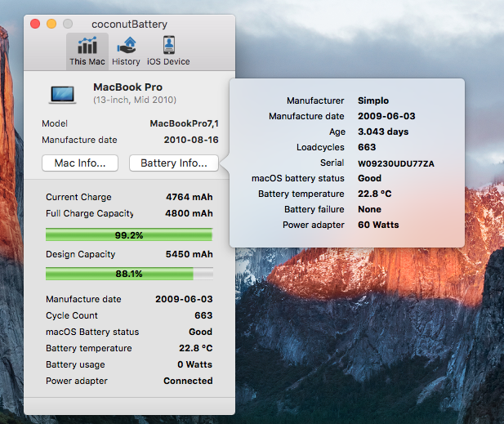Click the macOS battery status label in popover

[x=298, y=178]
